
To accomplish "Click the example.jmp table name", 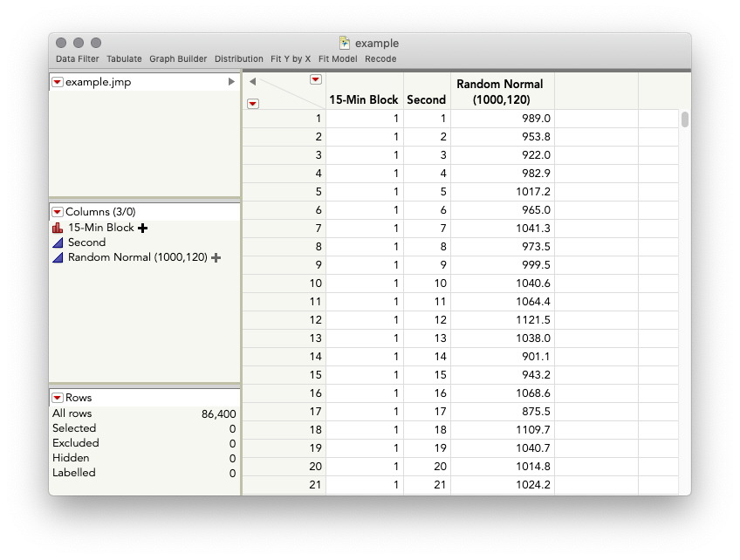I will (x=98, y=82).
